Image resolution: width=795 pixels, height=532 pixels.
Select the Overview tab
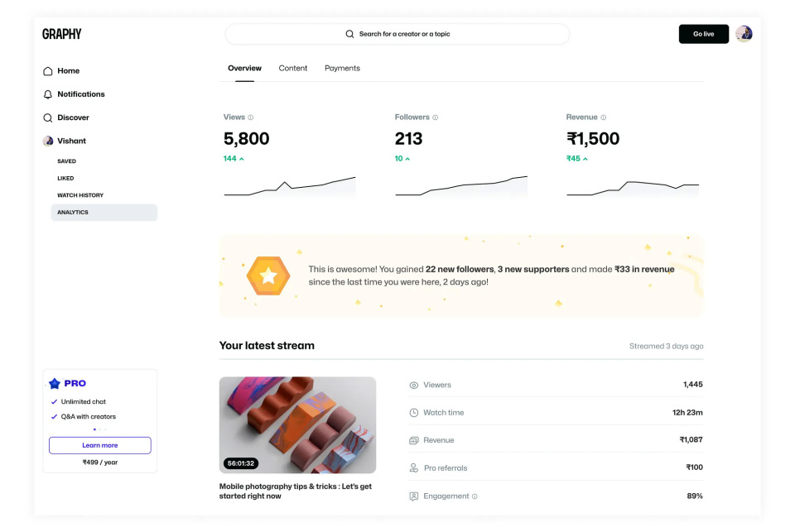[x=244, y=68]
